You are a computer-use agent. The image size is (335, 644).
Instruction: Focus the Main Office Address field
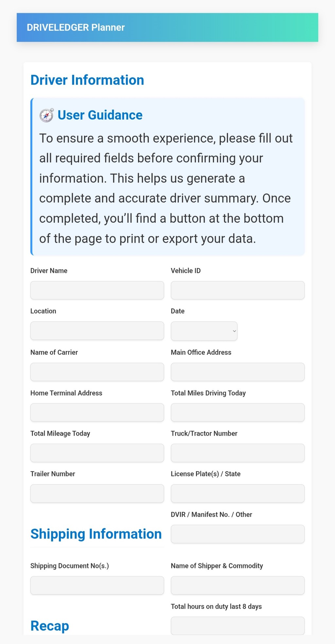tap(238, 372)
